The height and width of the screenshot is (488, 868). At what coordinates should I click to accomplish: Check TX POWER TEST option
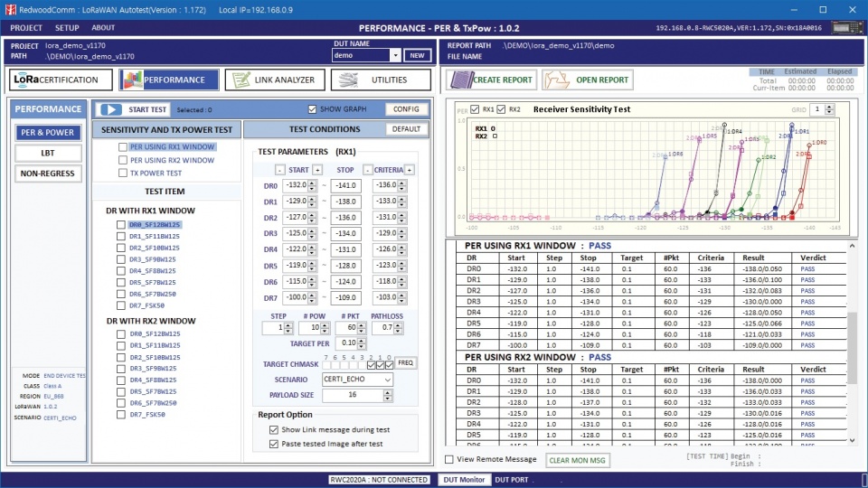[123, 174]
